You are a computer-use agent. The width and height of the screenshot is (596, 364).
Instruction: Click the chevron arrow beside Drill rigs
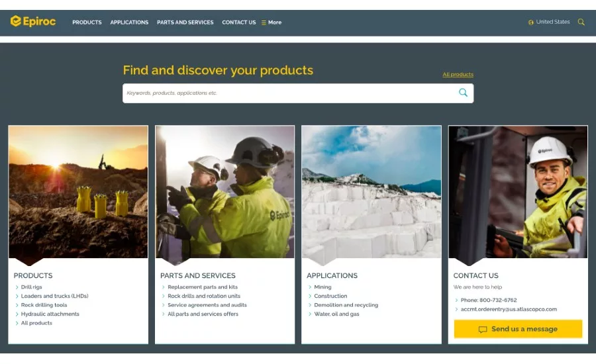point(17,287)
